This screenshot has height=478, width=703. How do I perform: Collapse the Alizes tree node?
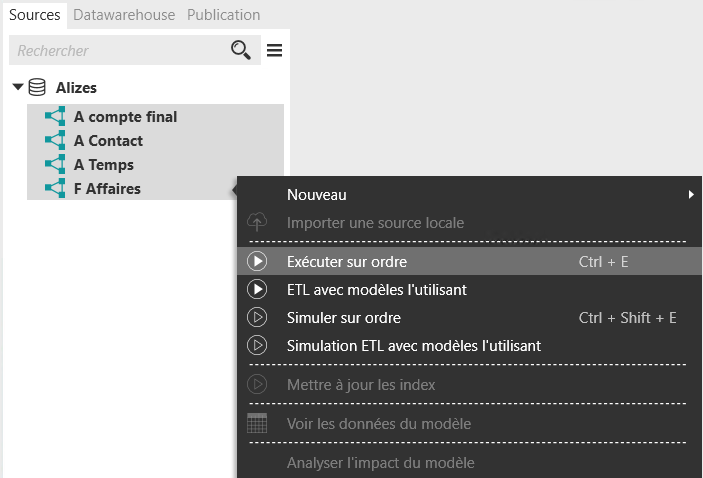[x=17, y=88]
